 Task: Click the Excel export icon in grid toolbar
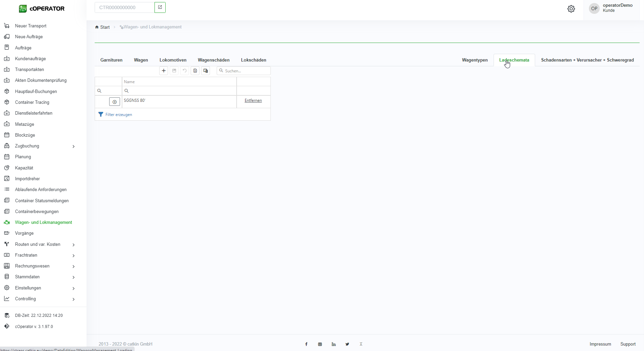click(195, 71)
